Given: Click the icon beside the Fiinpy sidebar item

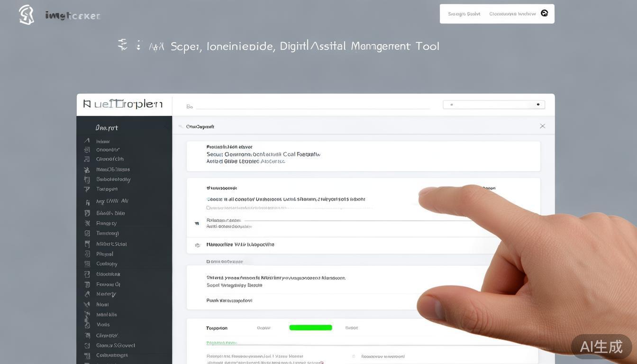Looking at the screenshot, I should pyautogui.click(x=87, y=223).
